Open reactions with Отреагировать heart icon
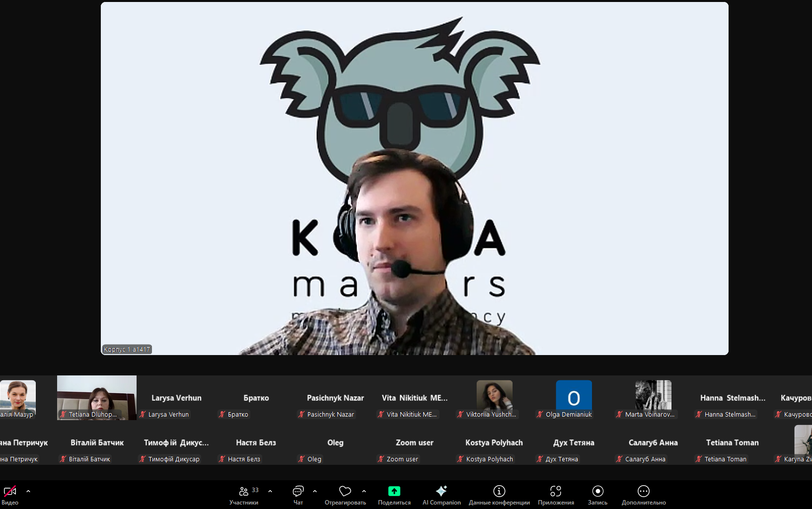The image size is (812, 509). pyautogui.click(x=345, y=495)
